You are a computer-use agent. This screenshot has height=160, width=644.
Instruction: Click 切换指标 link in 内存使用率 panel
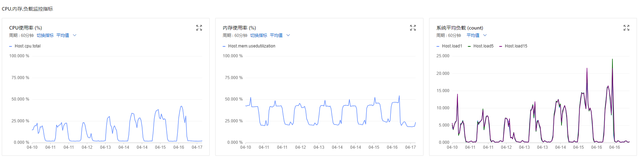(258, 36)
